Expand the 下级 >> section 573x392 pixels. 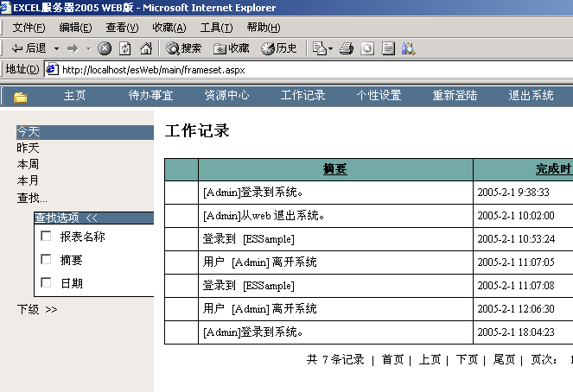[x=37, y=309]
